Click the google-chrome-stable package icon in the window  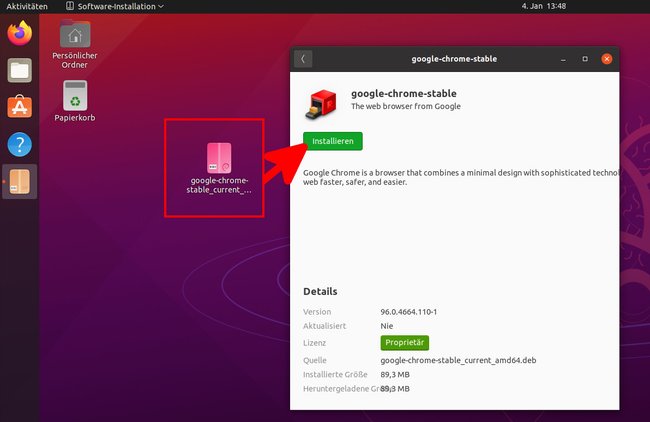click(x=321, y=104)
